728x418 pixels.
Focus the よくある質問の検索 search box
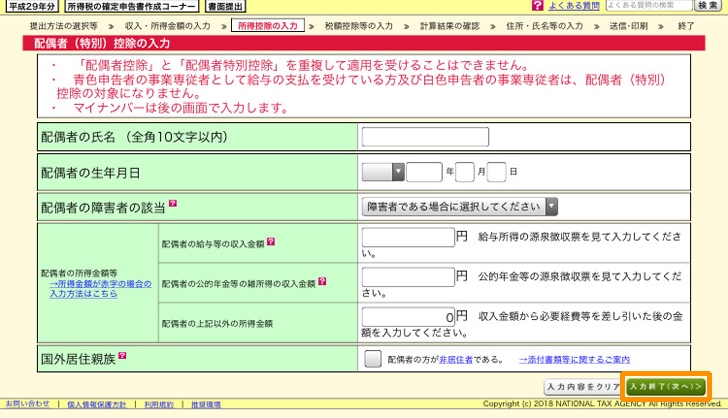(649, 6)
